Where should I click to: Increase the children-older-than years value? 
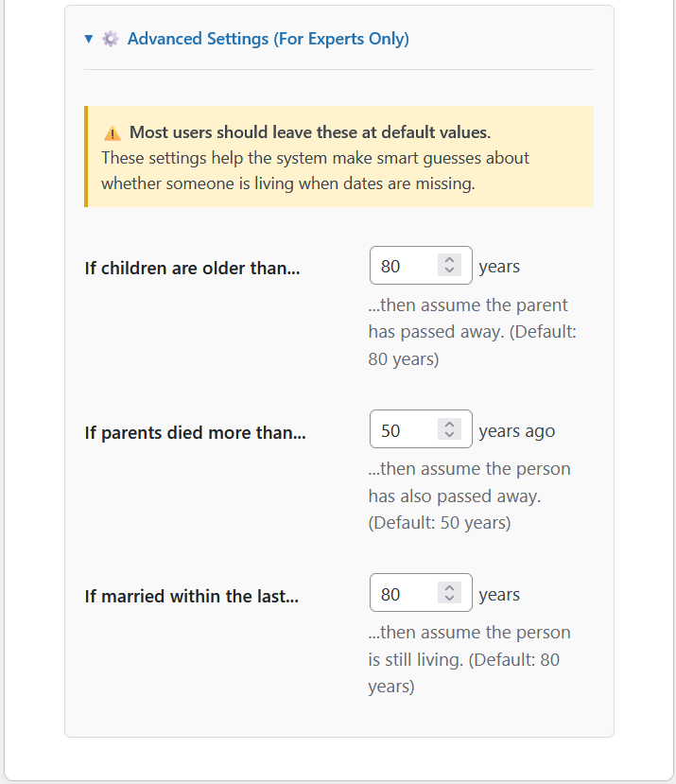[x=450, y=260]
